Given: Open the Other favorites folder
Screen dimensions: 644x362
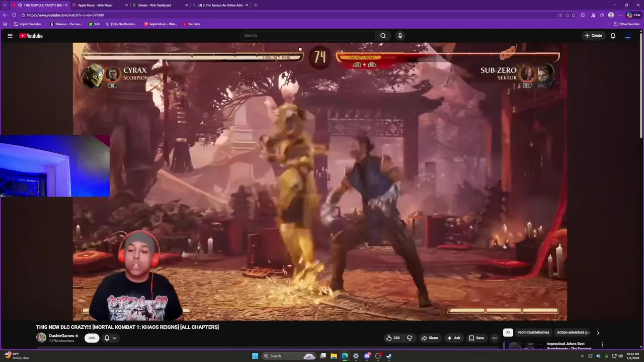Looking at the screenshot, I should 626,24.
